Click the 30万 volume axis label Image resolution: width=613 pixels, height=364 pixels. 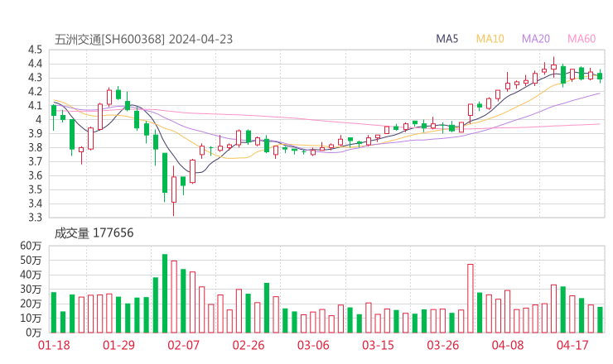click(x=31, y=289)
